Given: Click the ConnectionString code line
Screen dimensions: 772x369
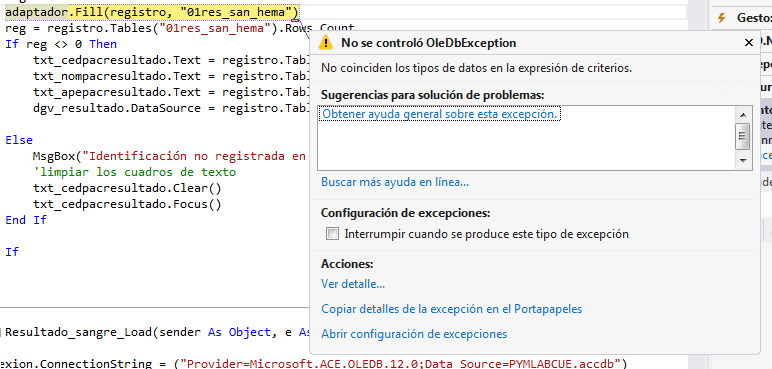Looking at the screenshot, I should click(314, 364).
